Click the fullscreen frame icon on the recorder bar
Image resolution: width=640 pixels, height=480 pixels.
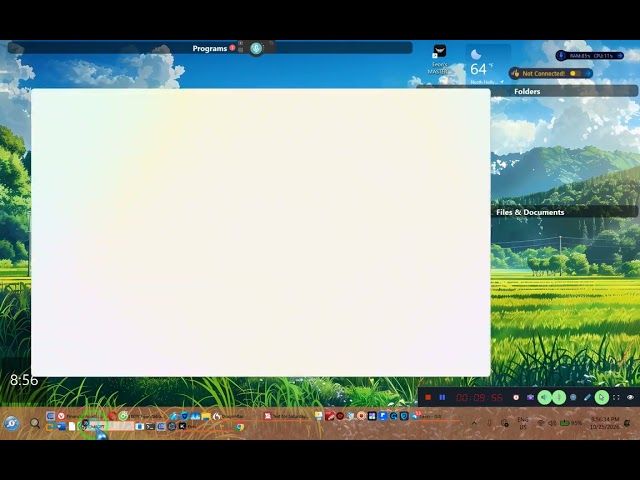[616, 397]
